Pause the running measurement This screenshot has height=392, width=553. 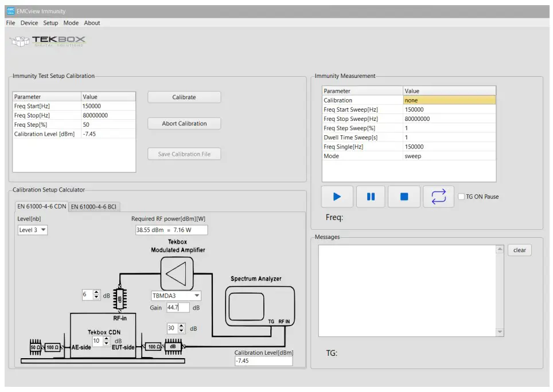point(370,196)
